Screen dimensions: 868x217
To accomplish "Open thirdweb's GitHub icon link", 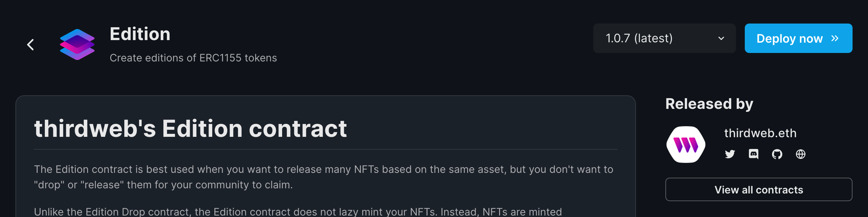I will 777,154.
